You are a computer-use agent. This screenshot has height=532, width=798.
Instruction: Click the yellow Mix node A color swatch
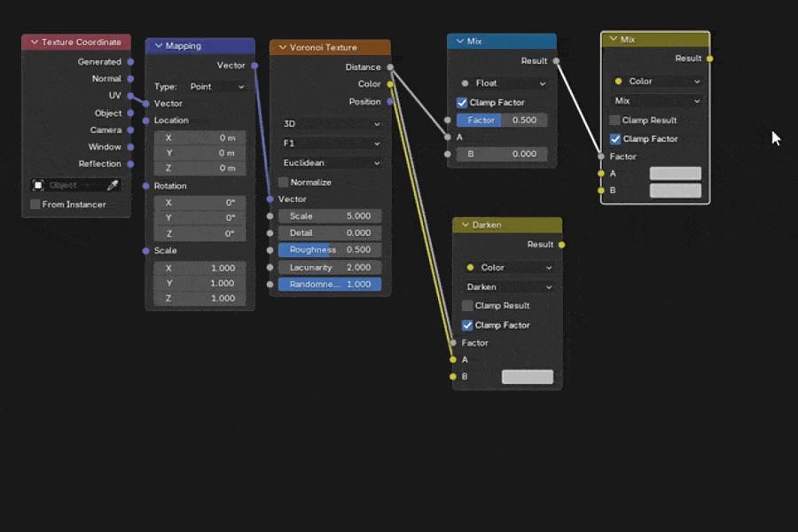click(676, 174)
